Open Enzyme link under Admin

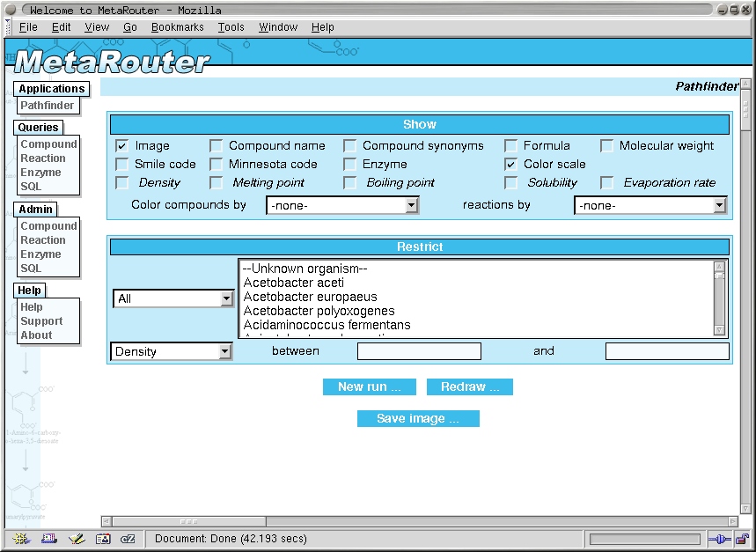click(41, 254)
